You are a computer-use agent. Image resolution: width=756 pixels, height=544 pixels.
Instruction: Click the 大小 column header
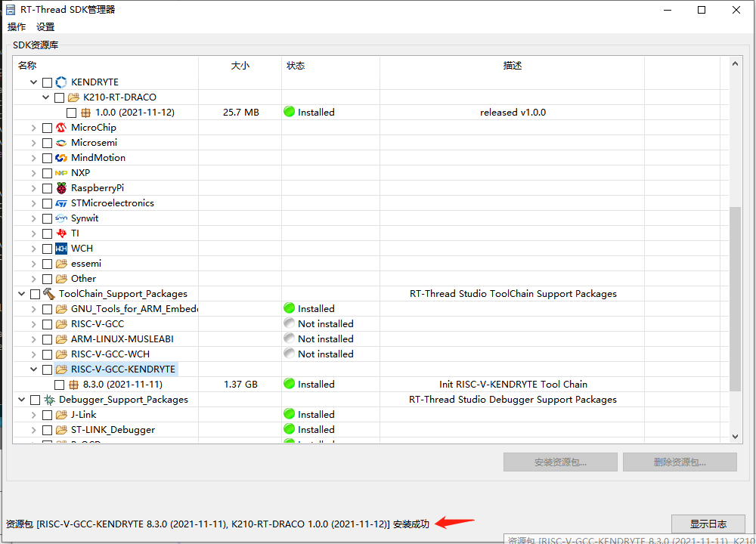(240, 66)
